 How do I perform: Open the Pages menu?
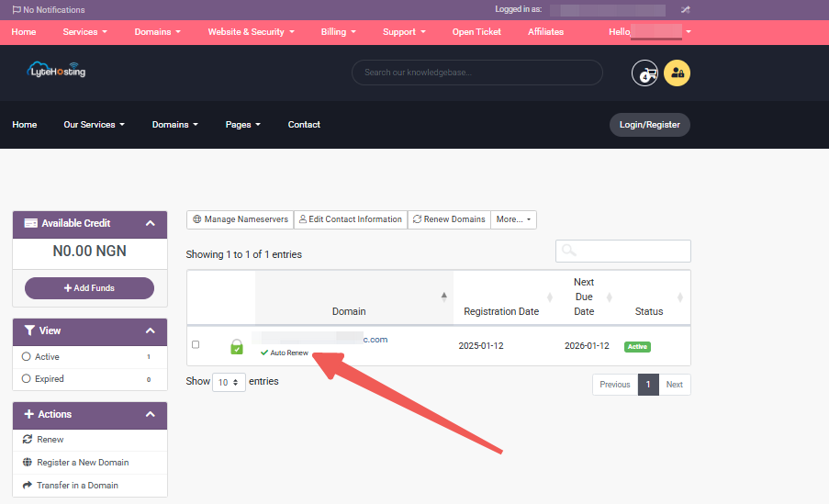pyautogui.click(x=243, y=125)
